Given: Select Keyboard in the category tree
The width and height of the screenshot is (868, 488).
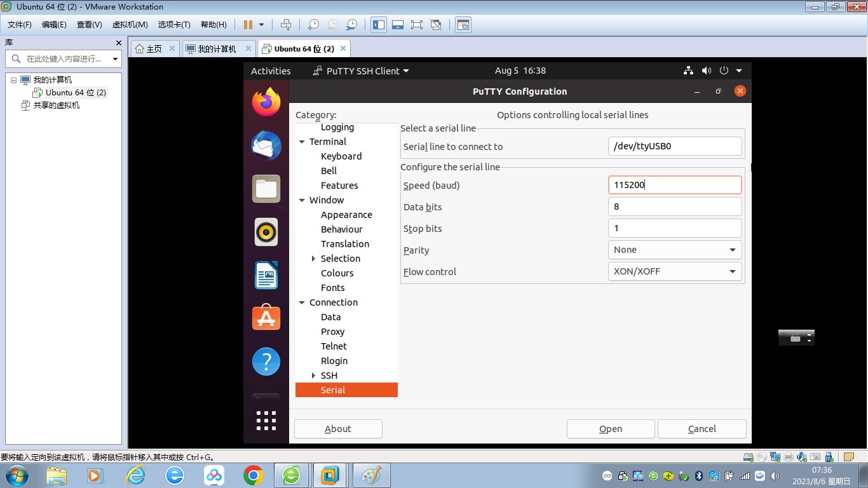Looking at the screenshot, I should [341, 156].
